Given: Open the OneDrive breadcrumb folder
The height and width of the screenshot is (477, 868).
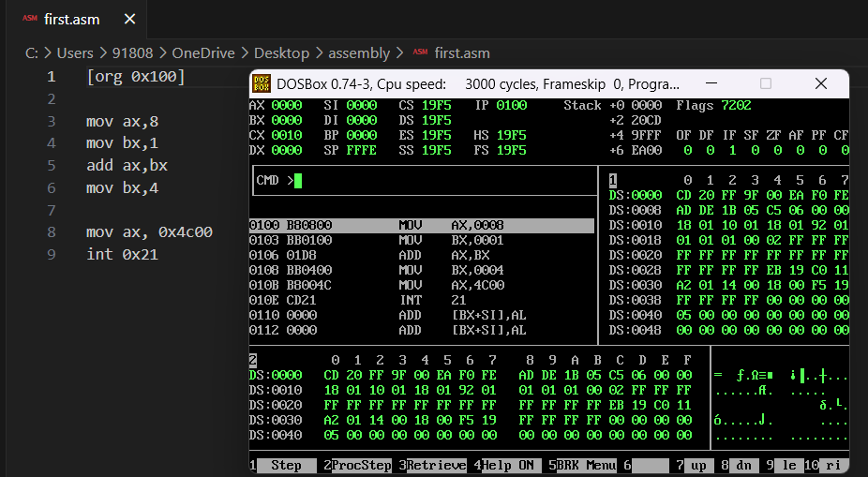Looking at the screenshot, I should [203, 53].
